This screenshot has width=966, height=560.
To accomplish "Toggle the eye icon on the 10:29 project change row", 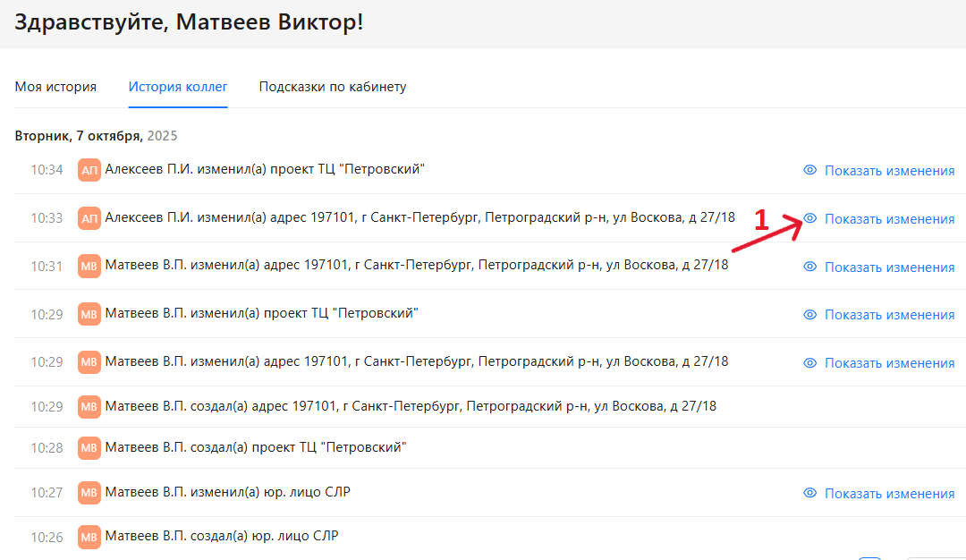I will pyautogui.click(x=809, y=314).
